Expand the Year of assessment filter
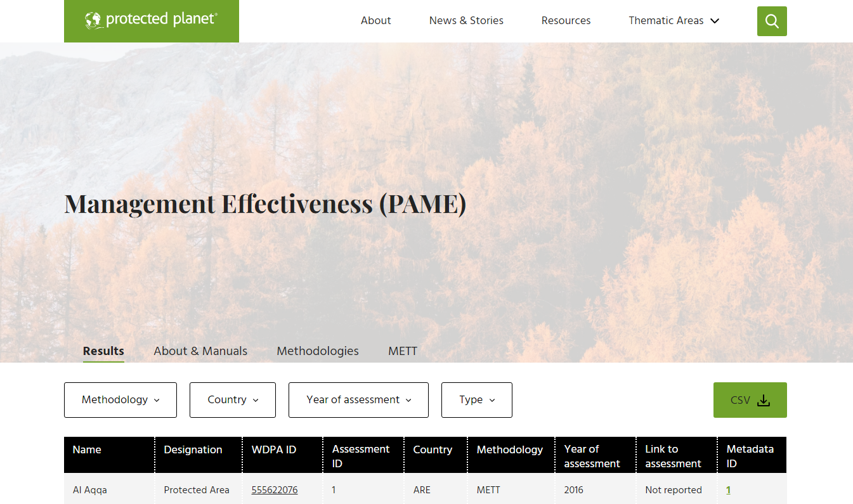The image size is (853, 504). coord(358,400)
